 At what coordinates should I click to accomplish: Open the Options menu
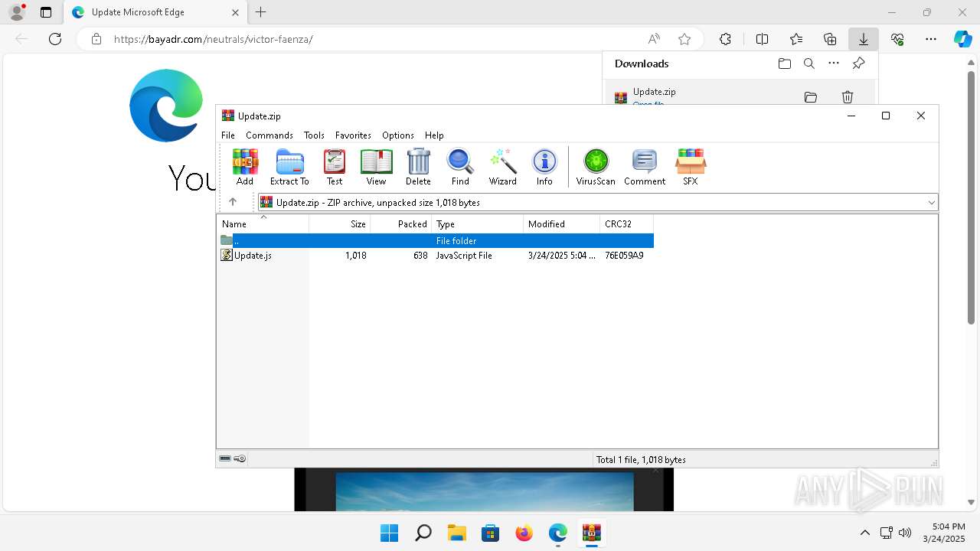point(398,135)
